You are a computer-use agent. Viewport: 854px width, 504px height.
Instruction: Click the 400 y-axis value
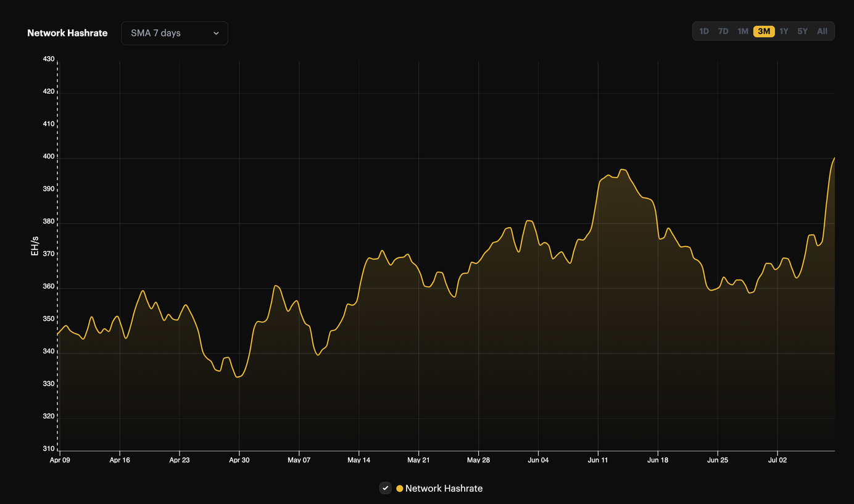coord(48,157)
